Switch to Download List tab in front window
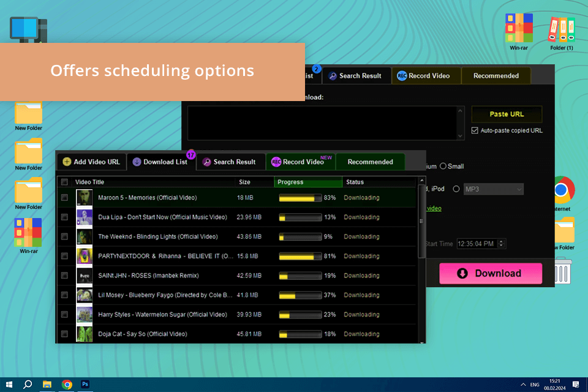Screen dimensions: 588x392 tap(161, 162)
